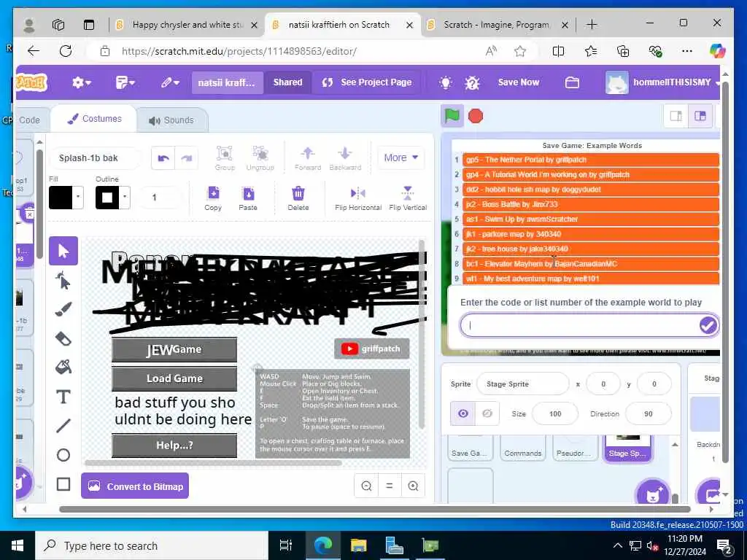Click the Redo arrow

coord(186,158)
